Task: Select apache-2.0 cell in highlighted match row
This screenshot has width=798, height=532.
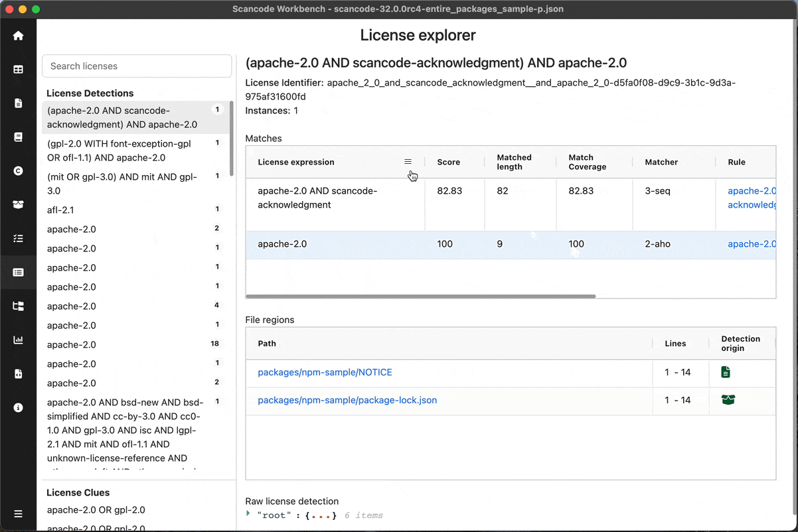Action: point(335,244)
